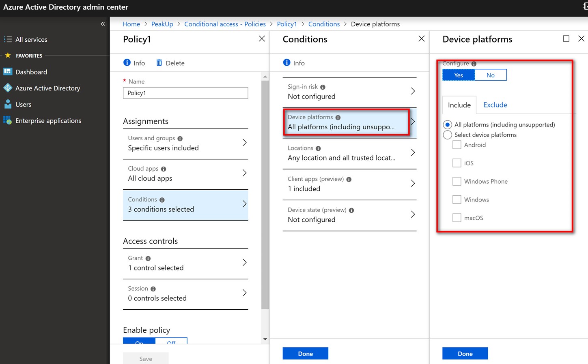Expand Conditions row with 3 conditions selected

click(x=185, y=205)
